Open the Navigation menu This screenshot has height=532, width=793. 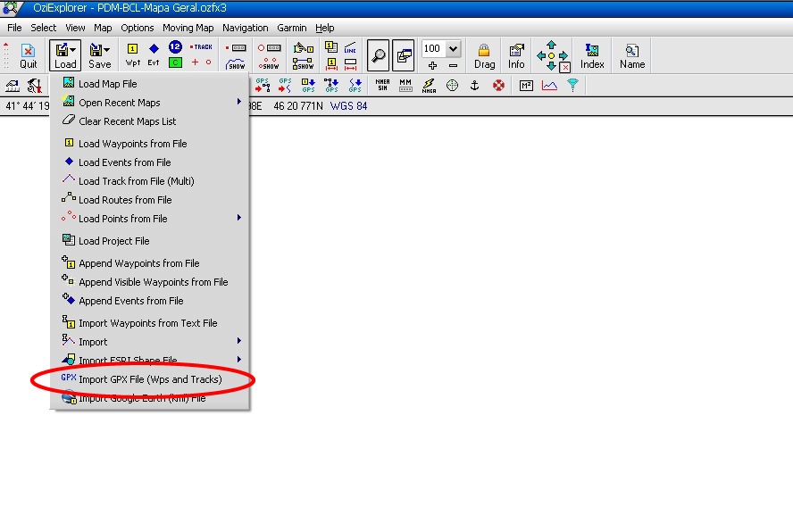[x=246, y=28]
